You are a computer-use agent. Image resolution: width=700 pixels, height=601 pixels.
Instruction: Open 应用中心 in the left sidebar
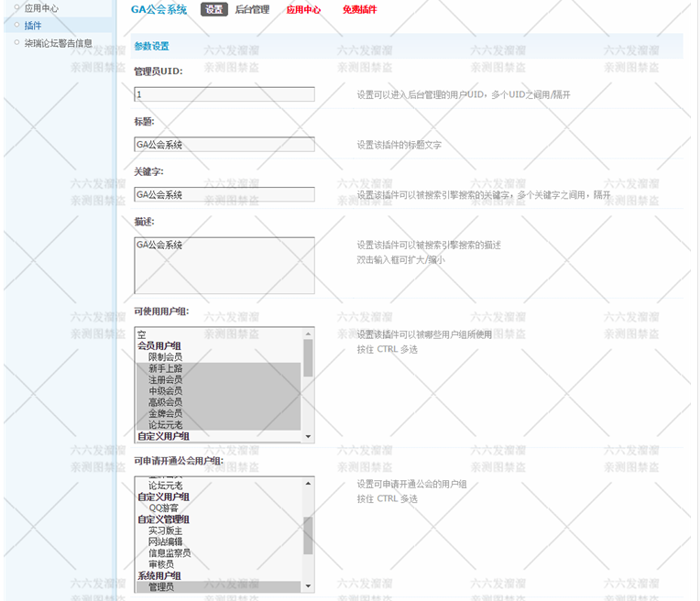[41, 8]
